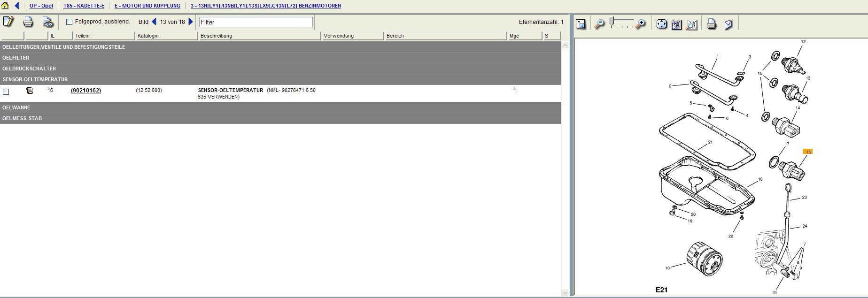Click the diagram zoom slider handle
This screenshot has height=298, width=868.
[612, 21]
